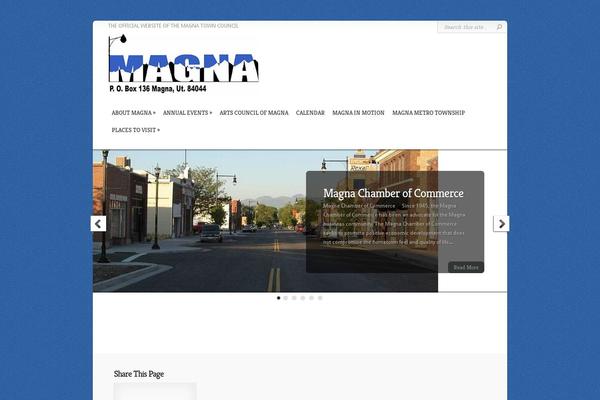Select the third slider dot
This screenshot has height=400, width=600.
pos(294,298)
